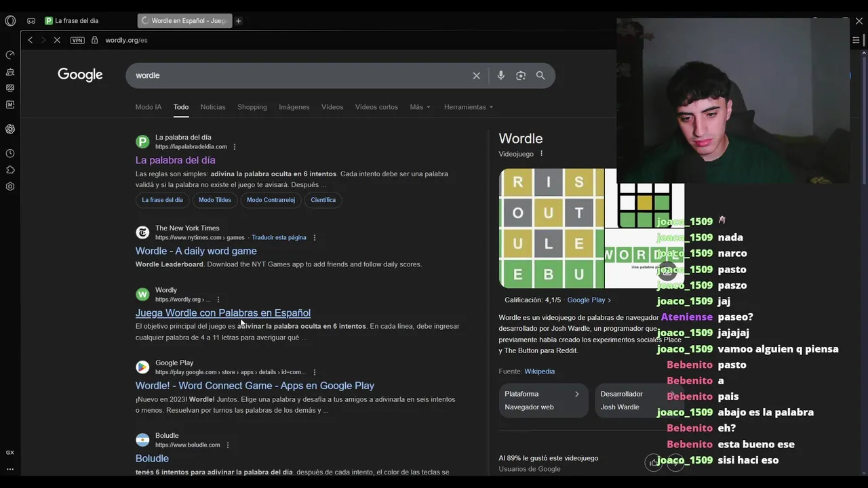Screen dimensions: 868x488
Task: Open Juega Wordle con Palabras en Español
Action: tap(223, 312)
